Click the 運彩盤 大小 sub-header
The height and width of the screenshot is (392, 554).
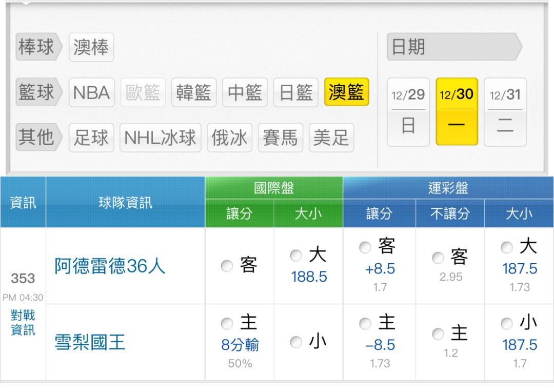519,213
